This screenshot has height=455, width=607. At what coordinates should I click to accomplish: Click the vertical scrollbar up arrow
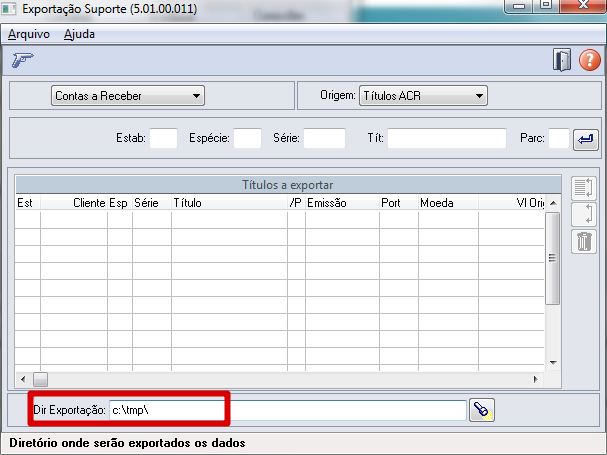click(x=553, y=203)
